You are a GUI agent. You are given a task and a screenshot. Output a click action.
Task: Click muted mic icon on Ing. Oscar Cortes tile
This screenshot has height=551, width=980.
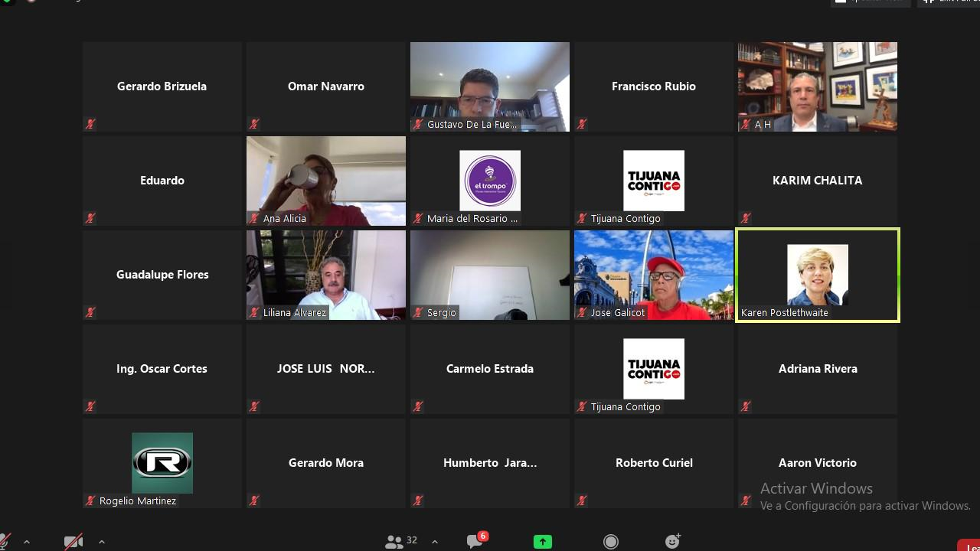pyautogui.click(x=90, y=406)
